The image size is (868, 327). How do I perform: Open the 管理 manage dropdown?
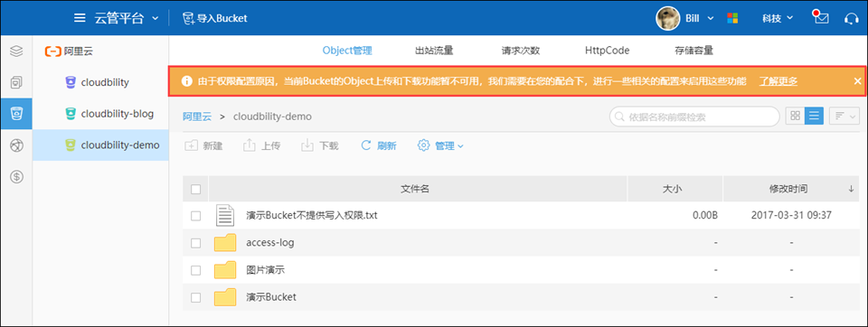tap(440, 146)
